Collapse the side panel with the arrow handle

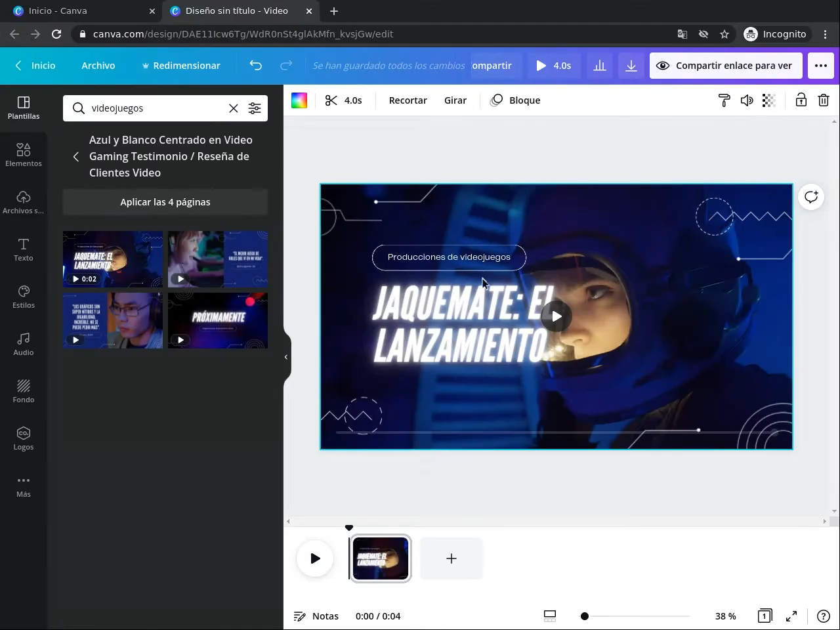point(286,357)
